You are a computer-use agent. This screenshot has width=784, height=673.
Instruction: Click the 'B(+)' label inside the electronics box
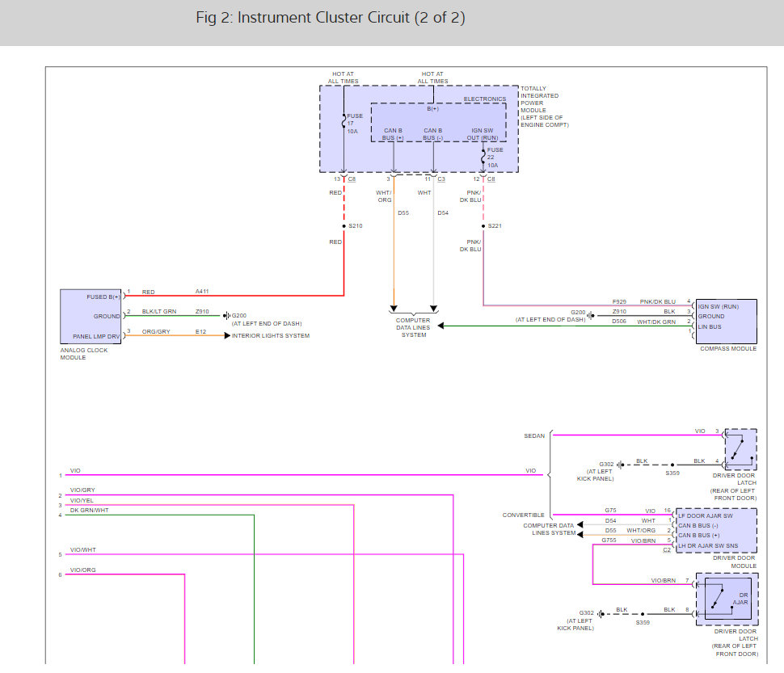432,108
